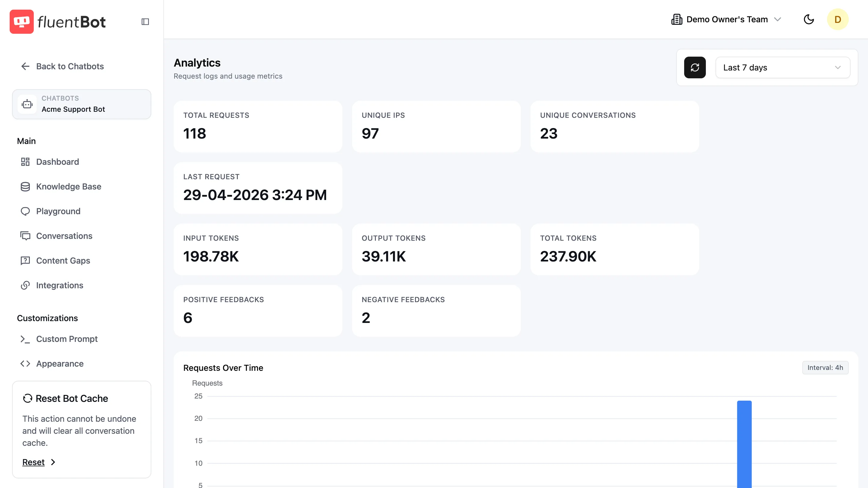Click the Analytics page heading
The width and height of the screenshot is (868, 488).
197,63
